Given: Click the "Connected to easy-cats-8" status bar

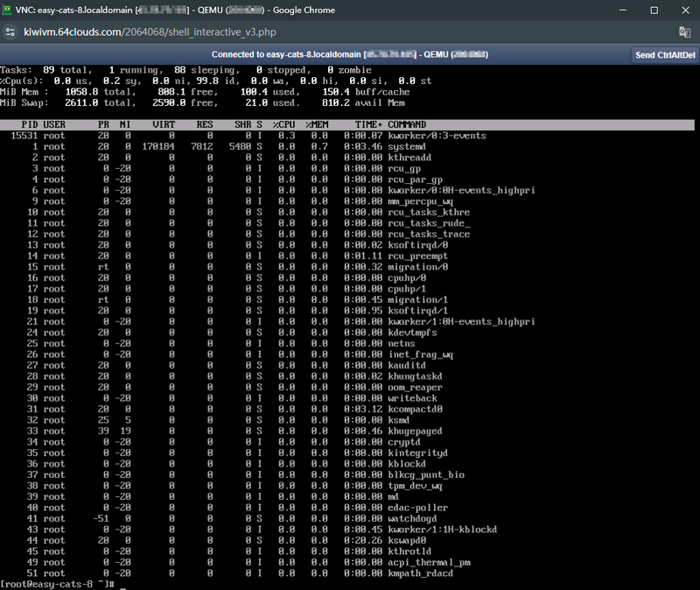Looking at the screenshot, I should pos(350,54).
